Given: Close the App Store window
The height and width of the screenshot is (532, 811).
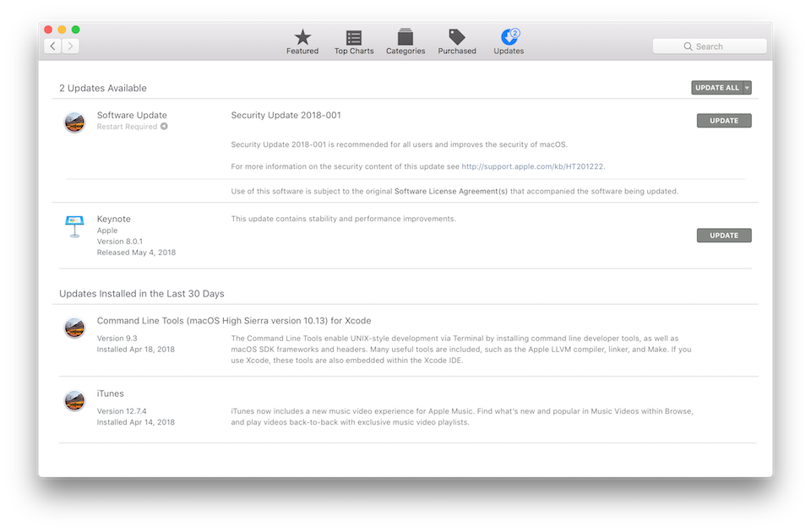Looking at the screenshot, I should pos(48,30).
